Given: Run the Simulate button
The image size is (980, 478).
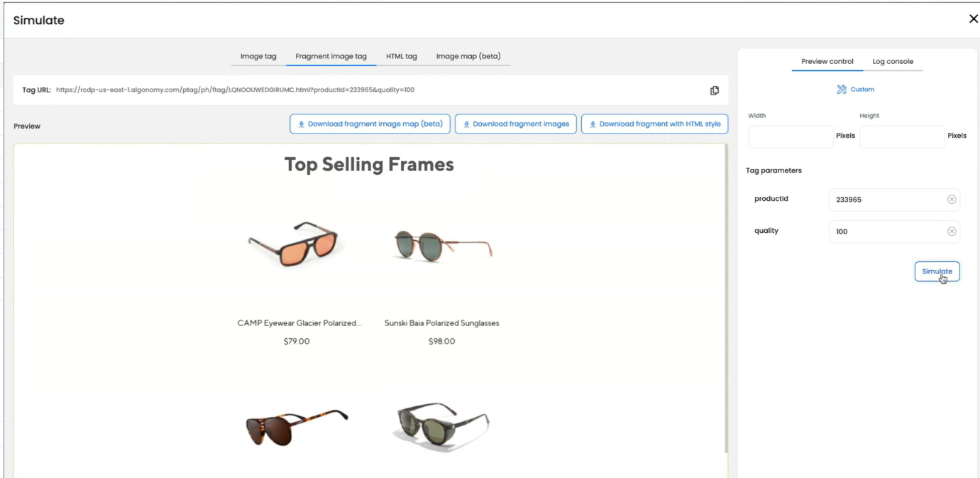Looking at the screenshot, I should coord(937,271).
